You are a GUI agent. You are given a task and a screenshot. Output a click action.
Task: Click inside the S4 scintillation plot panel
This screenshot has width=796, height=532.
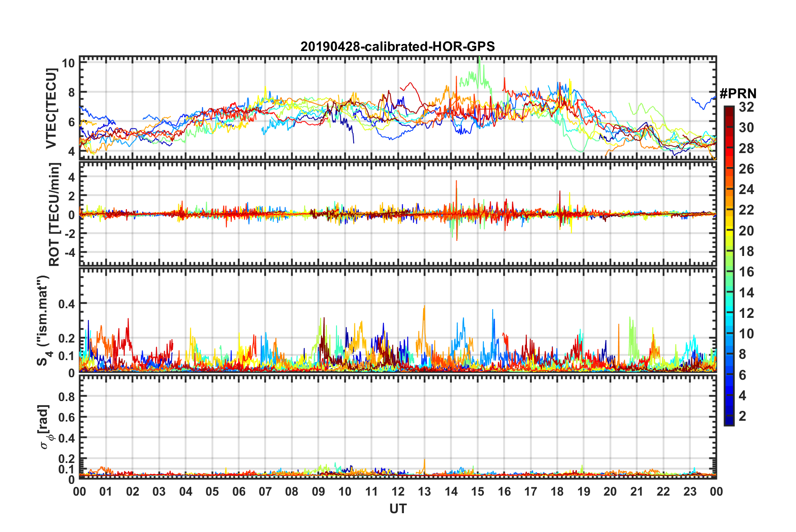pyautogui.click(x=398, y=320)
